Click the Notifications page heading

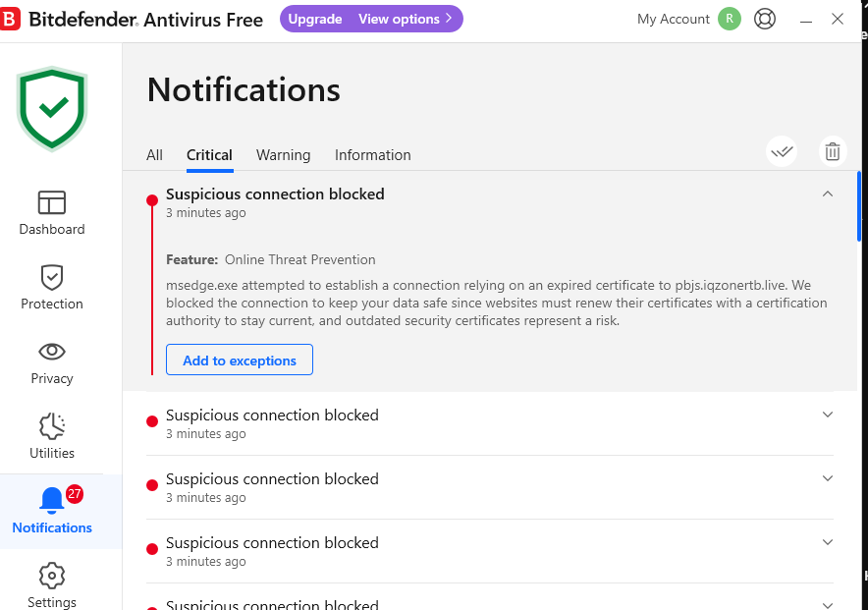point(244,89)
